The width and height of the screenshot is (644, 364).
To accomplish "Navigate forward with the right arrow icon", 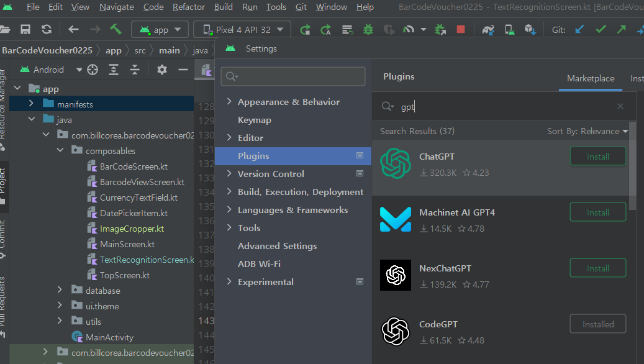I will click(x=95, y=30).
